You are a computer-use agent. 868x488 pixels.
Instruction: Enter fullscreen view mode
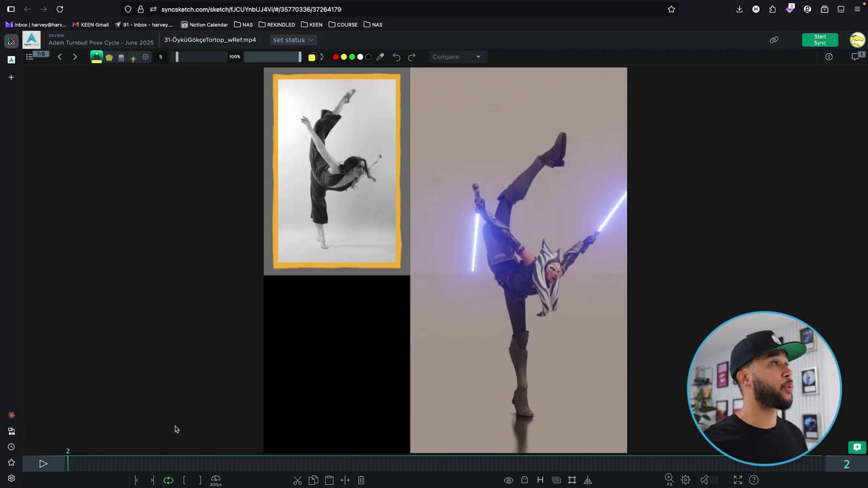pos(738,480)
